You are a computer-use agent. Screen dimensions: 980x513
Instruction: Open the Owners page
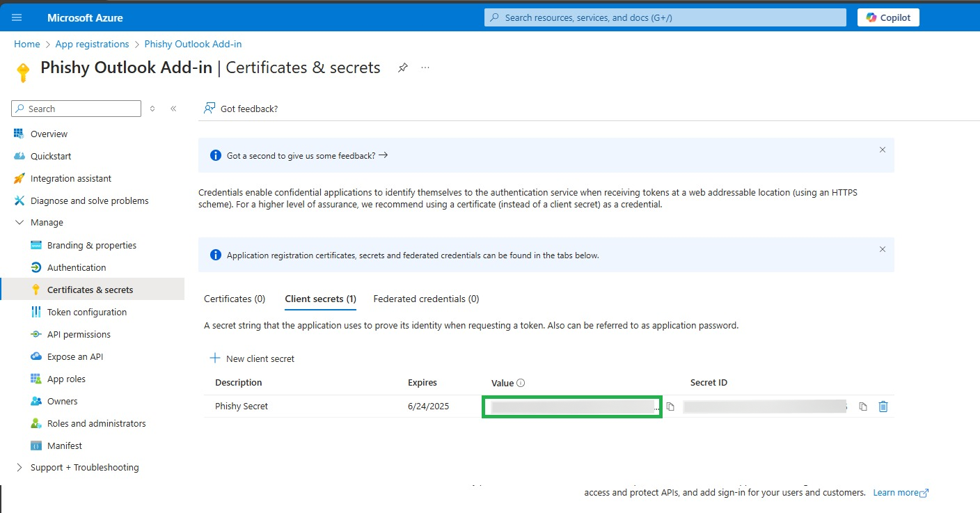63,401
